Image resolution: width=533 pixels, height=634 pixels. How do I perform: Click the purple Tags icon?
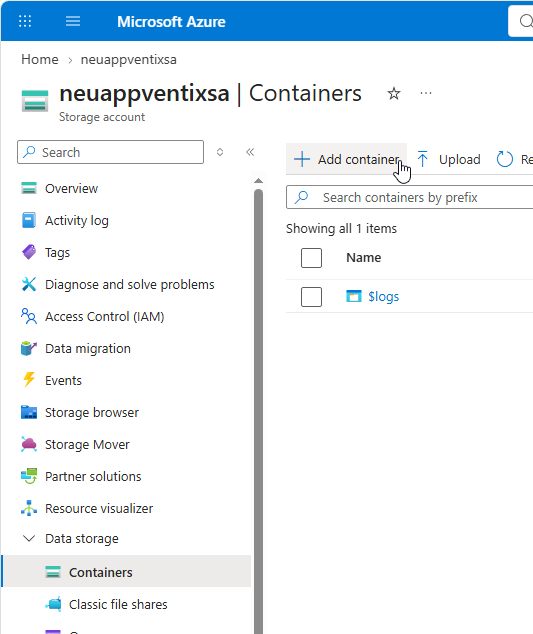tap(29, 252)
